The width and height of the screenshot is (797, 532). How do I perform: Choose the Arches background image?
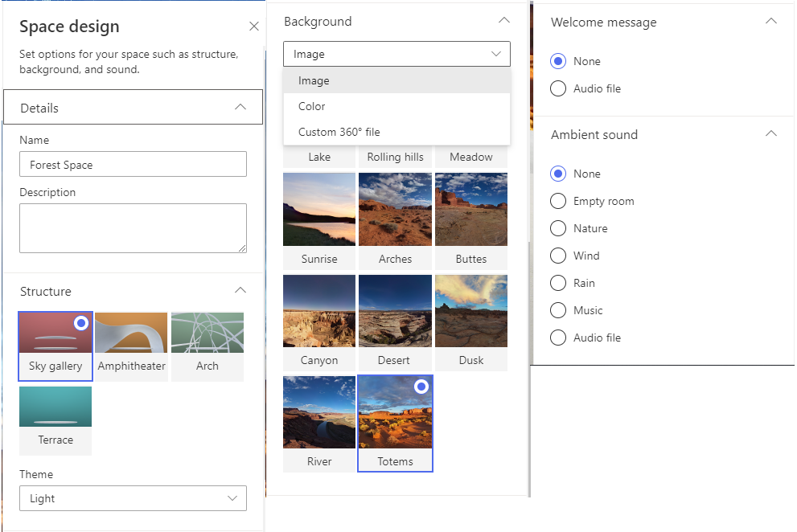coord(395,209)
